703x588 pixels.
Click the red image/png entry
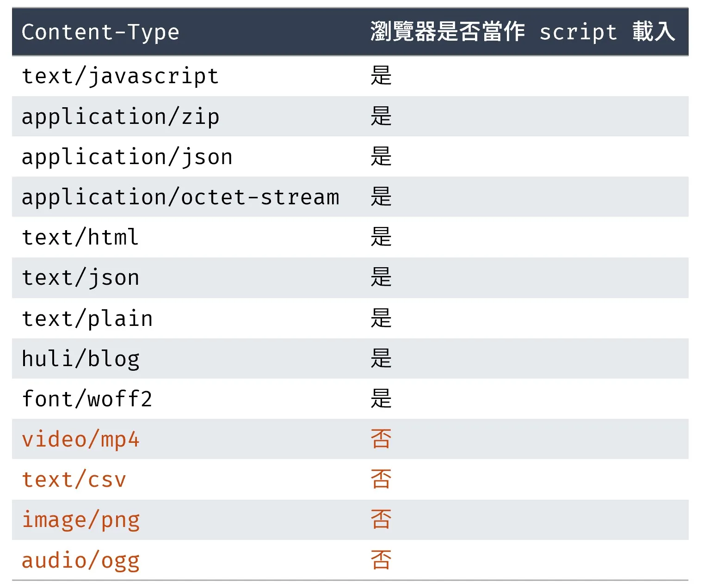point(80,520)
